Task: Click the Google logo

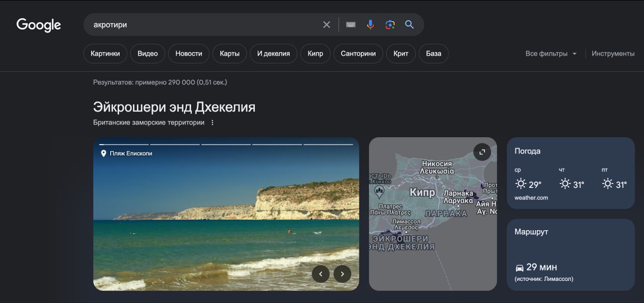Action: click(x=39, y=25)
